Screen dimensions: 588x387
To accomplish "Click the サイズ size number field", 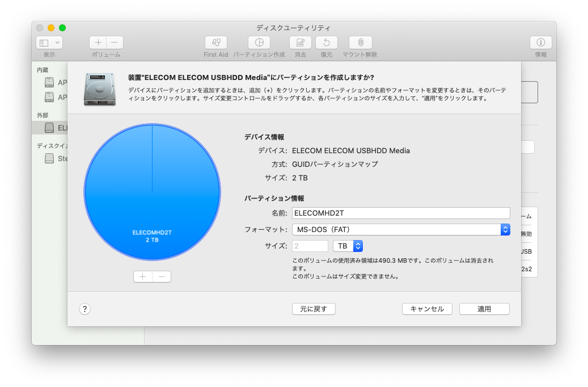I will point(310,246).
